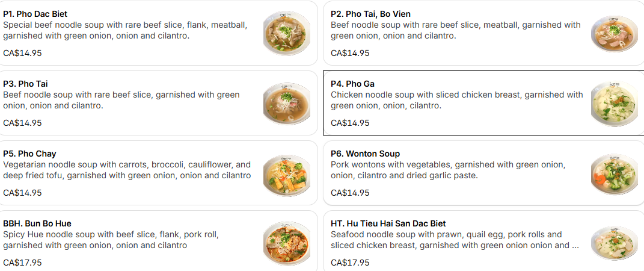Open the P6. Wonton Soup item title
The width and height of the screenshot is (644, 271).
pyautogui.click(x=365, y=154)
